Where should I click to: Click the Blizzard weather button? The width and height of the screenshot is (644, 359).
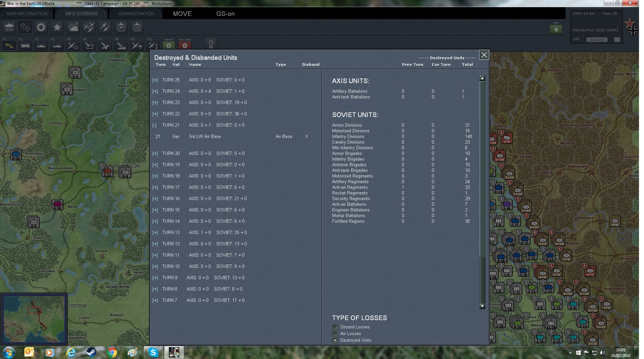pyautogui.click(x=597, y=40)
